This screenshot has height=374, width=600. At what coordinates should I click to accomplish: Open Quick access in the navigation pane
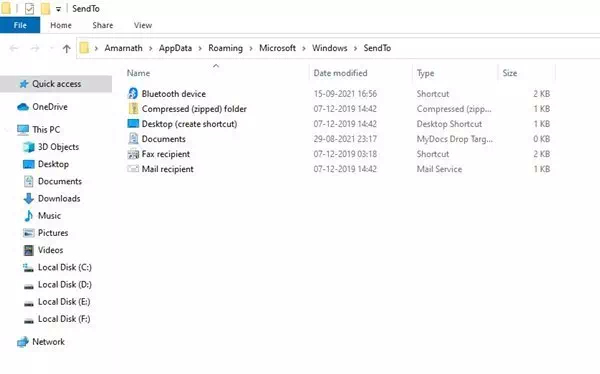56,84
